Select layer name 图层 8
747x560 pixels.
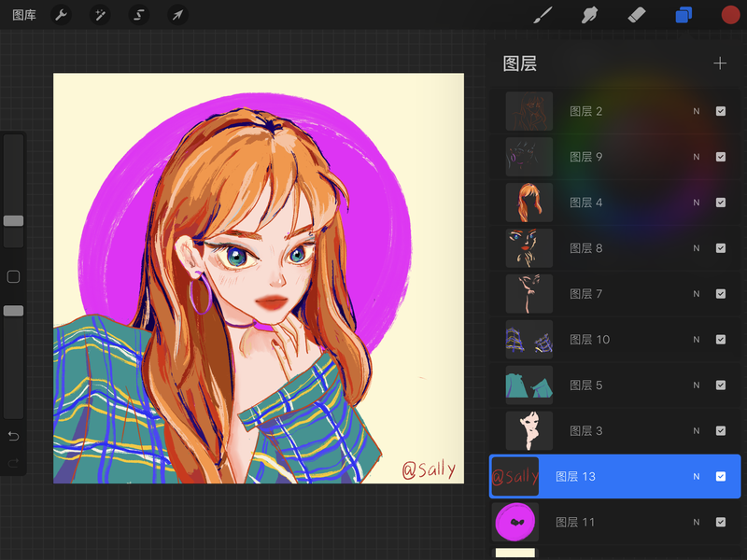[x=586, y=248]
